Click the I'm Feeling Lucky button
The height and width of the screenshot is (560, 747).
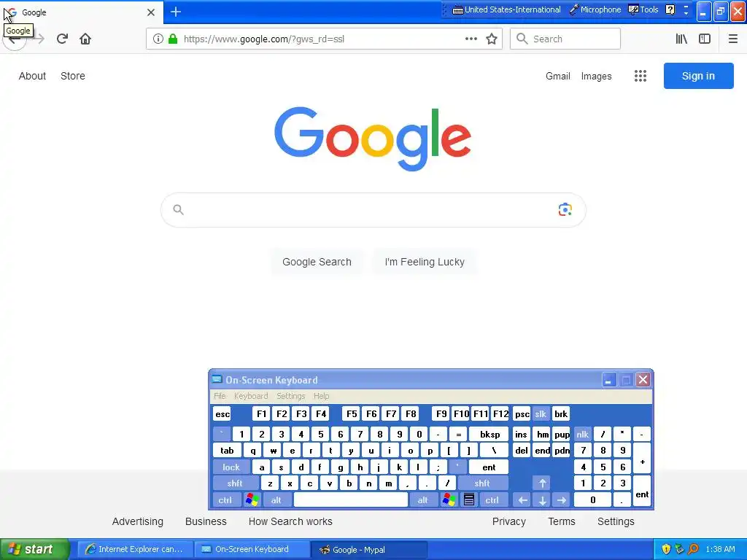pos(425,262)
